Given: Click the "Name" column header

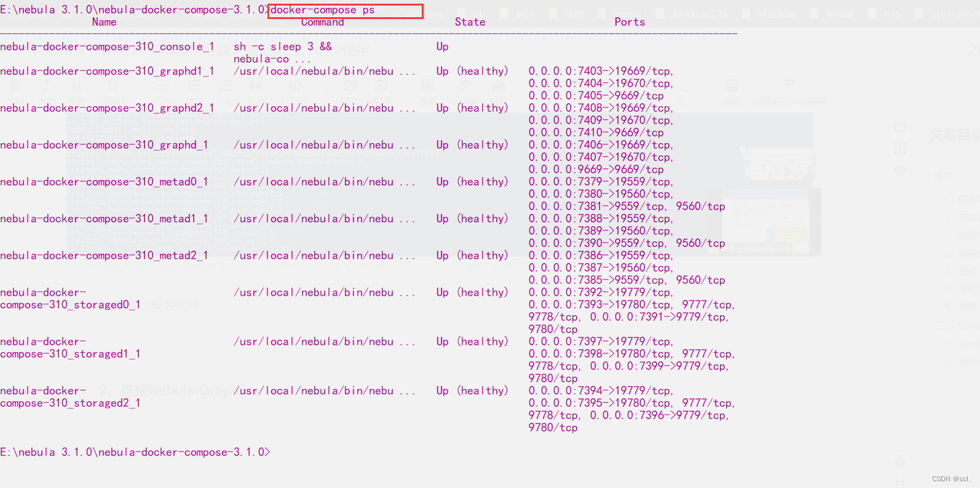Looking at the screenshot, I should click(104, 22).
